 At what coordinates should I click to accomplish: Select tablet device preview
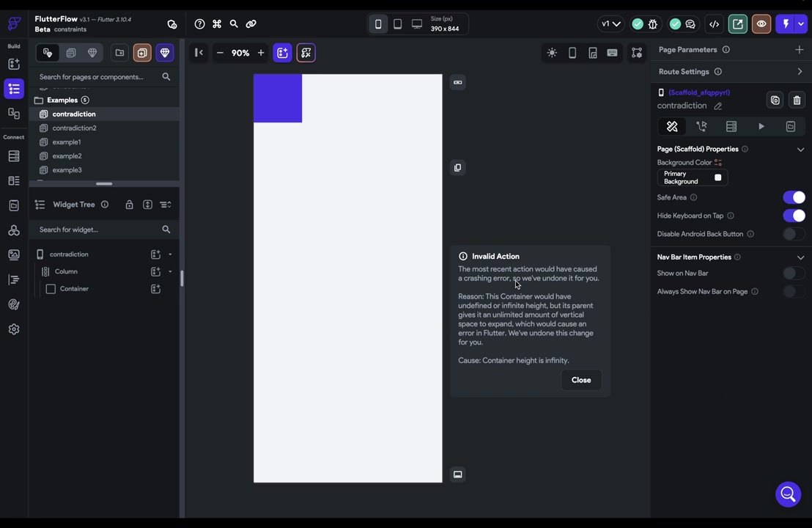pyautogui.click(x=398, y=24)
